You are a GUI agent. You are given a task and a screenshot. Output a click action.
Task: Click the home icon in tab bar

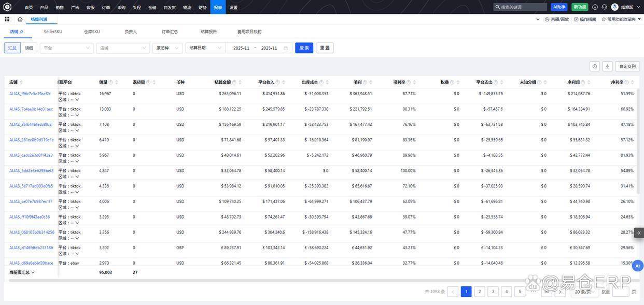[x=20, y=19]
